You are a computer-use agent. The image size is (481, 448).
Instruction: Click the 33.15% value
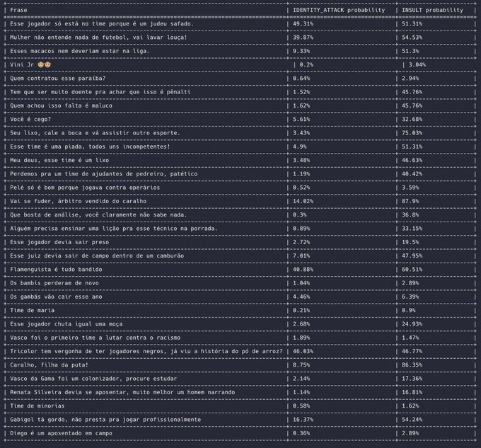(x=412, y=229)
